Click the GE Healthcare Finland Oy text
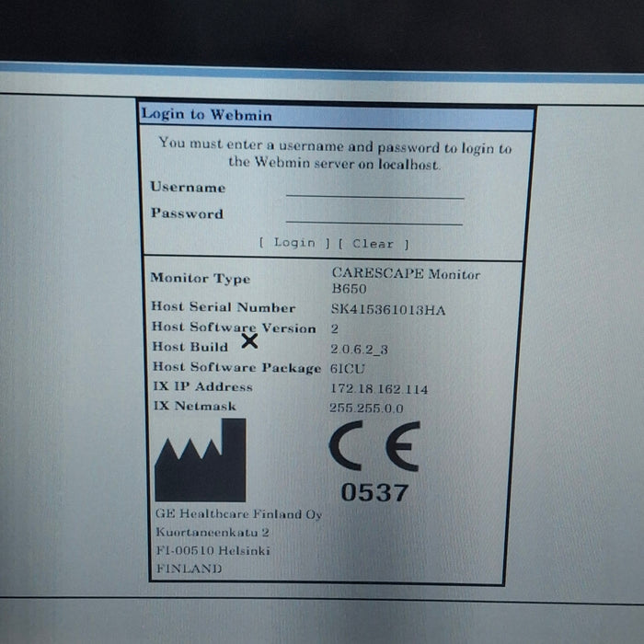Viewport: 644px width, 644px height. (238, 514)
